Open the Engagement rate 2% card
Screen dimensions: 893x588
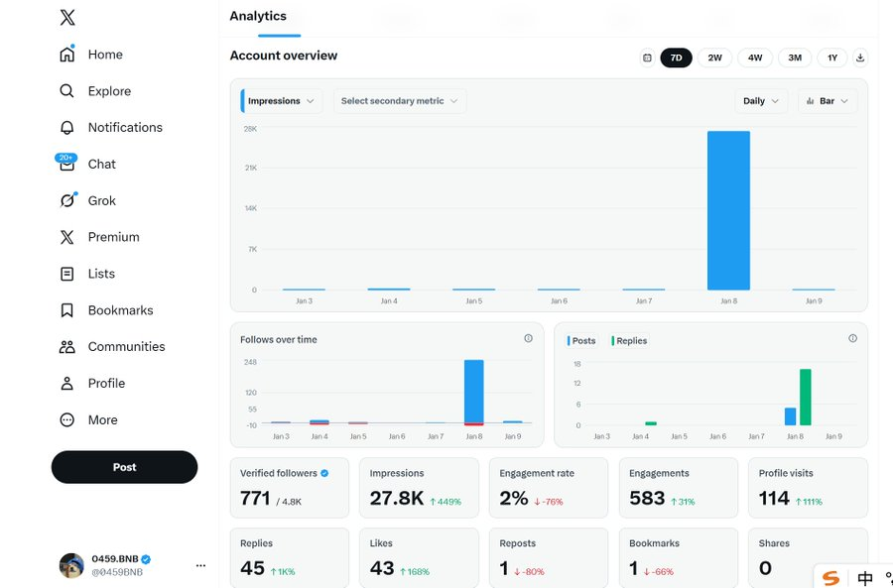click(549, 488)
